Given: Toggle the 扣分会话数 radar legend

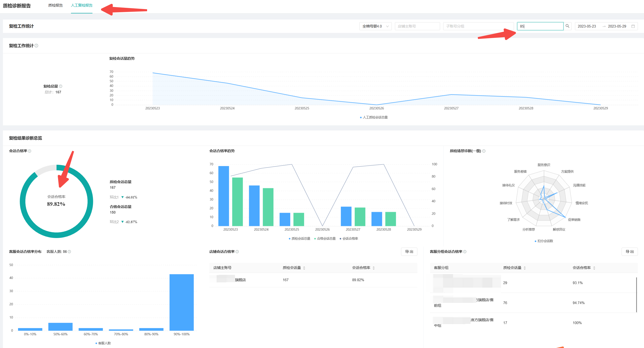Looking at the screenshot, I should tap(544, 241).
